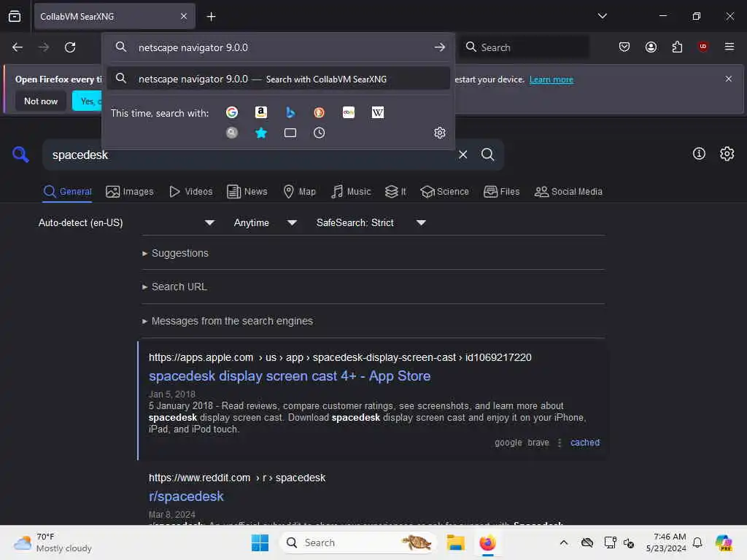This screenshot has height=560, width=747.
Task: Click the Not now button
Action: [x=41, y=101]
